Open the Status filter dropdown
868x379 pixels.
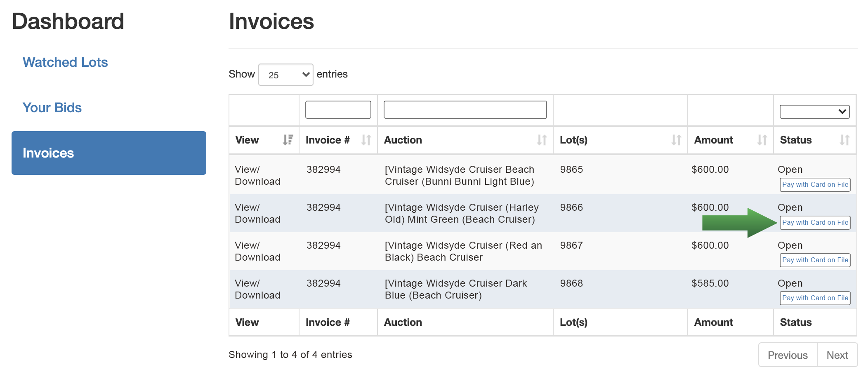[x=814, y=111]
